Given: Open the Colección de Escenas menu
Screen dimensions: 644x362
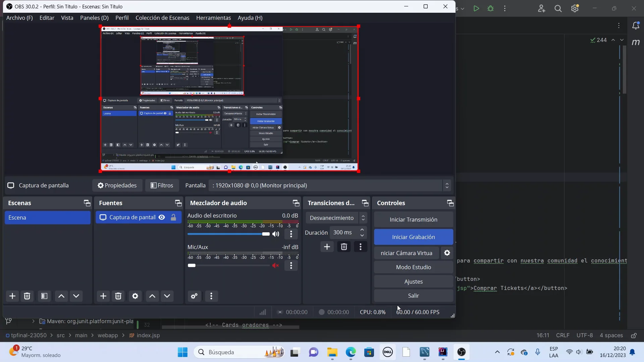Looking at the screenshot, I should pos(163,18).
